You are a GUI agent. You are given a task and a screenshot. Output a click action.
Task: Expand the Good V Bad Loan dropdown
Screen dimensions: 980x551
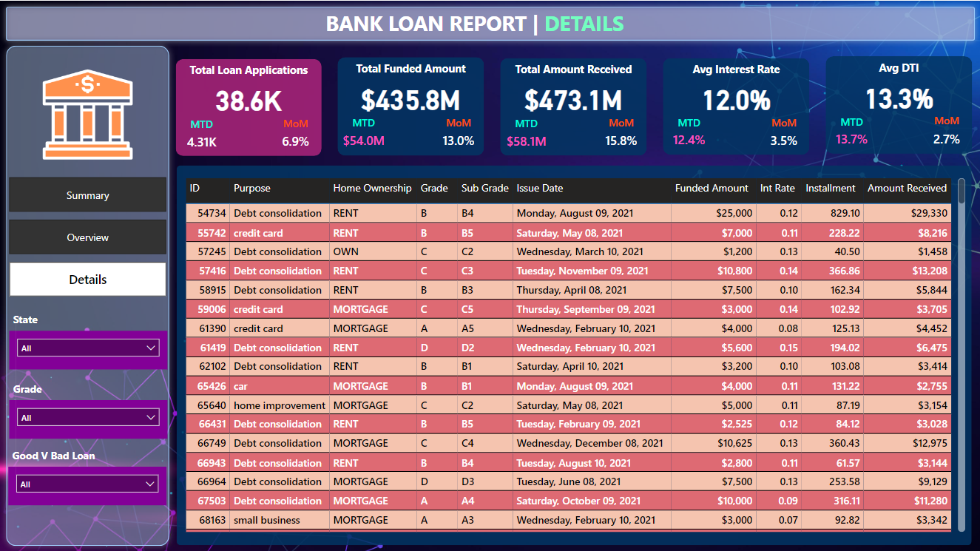click(88, 484)
